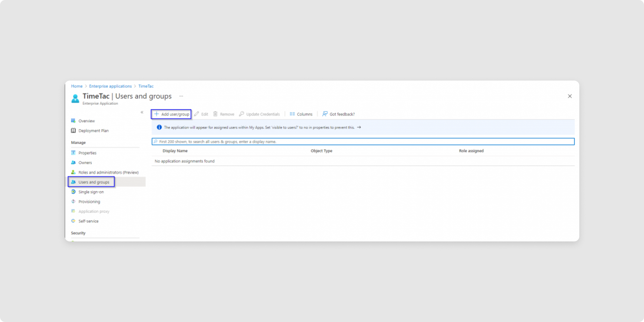Image resolution: width=644 pixels, height=322 pixels.
Task: Open the more options ellipsis menu
Action: point(181,96)
